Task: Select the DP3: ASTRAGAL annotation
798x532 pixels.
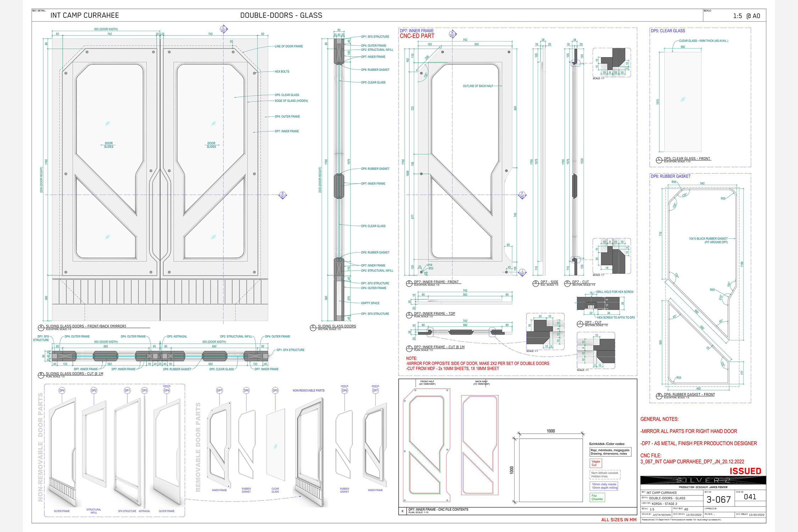Action: tap(177, 337)
